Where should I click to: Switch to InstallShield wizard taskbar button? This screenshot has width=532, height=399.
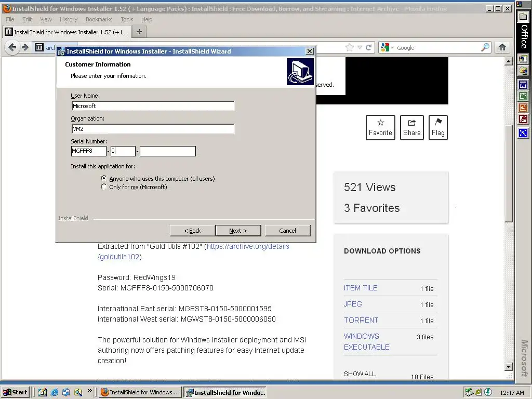(x=225, y=392)
